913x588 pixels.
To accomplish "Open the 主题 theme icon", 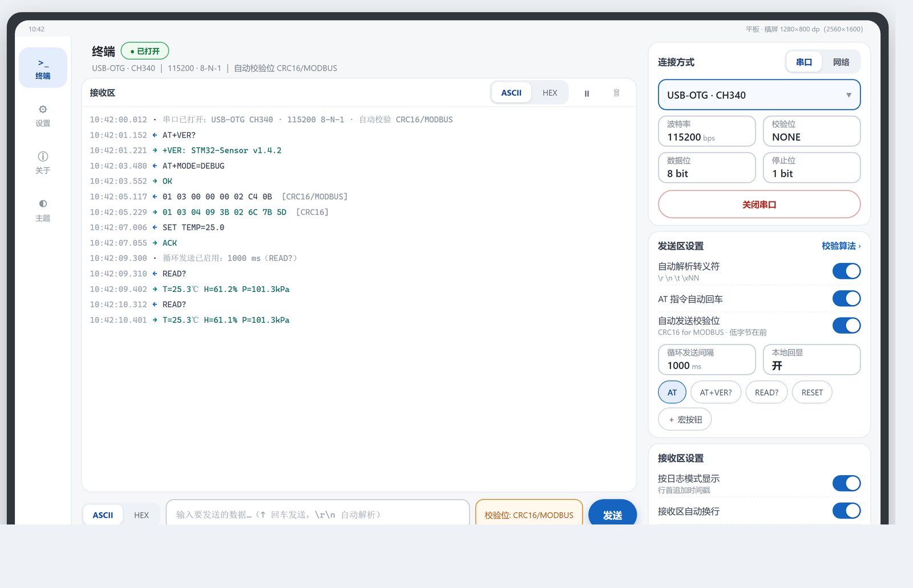I will pyautogui.click(x=43, y=210).
